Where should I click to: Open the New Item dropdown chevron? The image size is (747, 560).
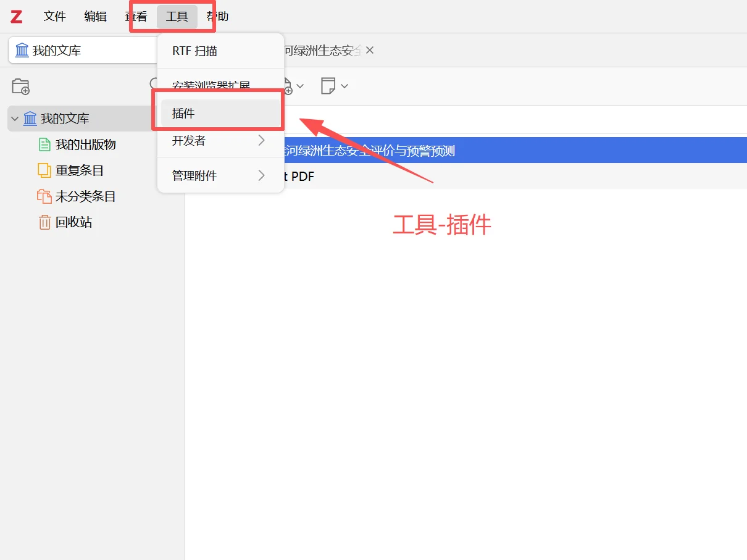click(300, 87)
